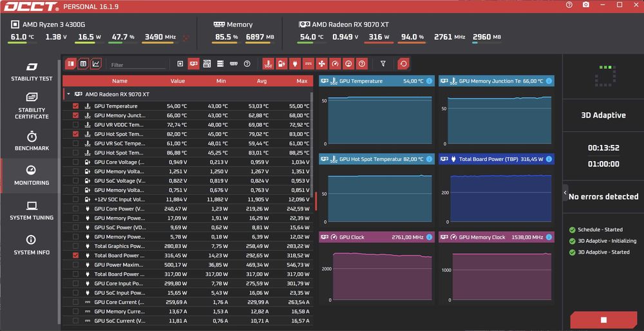Screen dimensions: 644x331
Task: Show info for GPU Temperature graph
Action: click(429, 81)
